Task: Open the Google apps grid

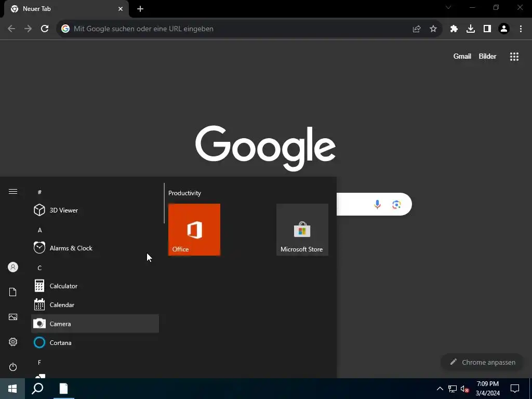Action: 514,57
